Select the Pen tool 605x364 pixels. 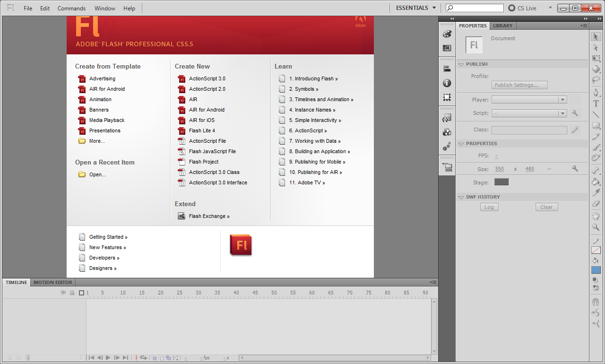coord(596,93)
